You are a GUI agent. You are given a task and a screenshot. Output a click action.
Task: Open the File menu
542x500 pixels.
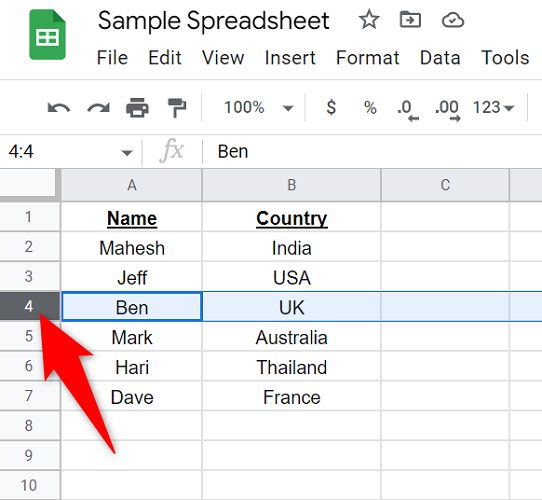coord(112,57)
